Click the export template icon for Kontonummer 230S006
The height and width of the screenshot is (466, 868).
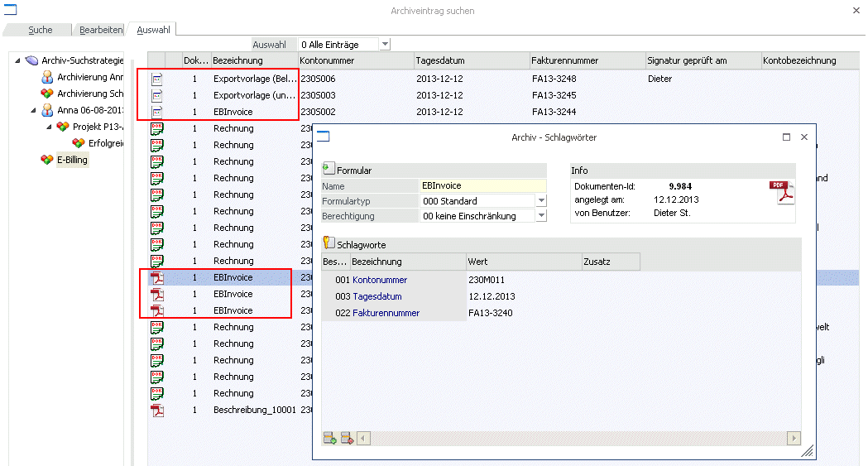click(x=157, y=79)
